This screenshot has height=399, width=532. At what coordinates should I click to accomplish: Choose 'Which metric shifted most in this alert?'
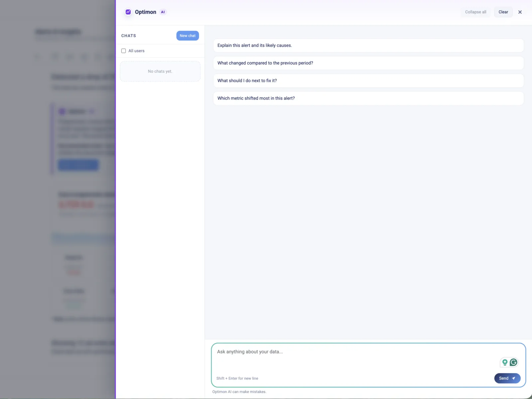[x=368, y=98]
